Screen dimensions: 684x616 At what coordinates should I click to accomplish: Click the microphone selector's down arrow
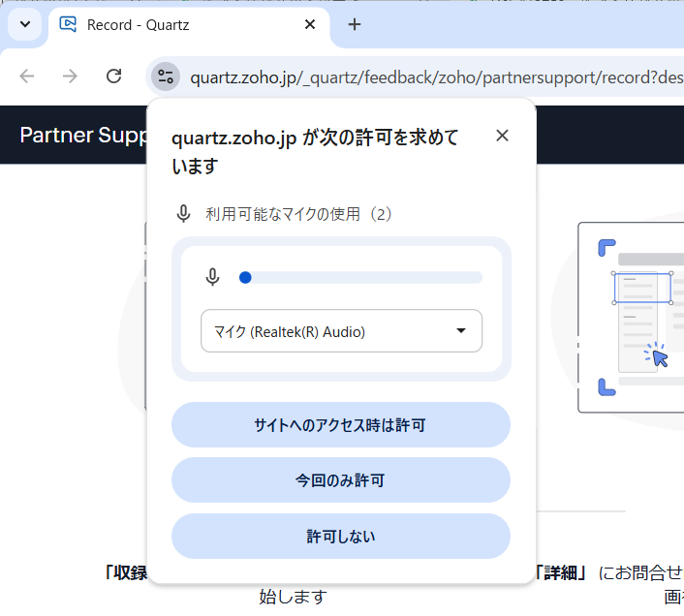tap(461, 331)
